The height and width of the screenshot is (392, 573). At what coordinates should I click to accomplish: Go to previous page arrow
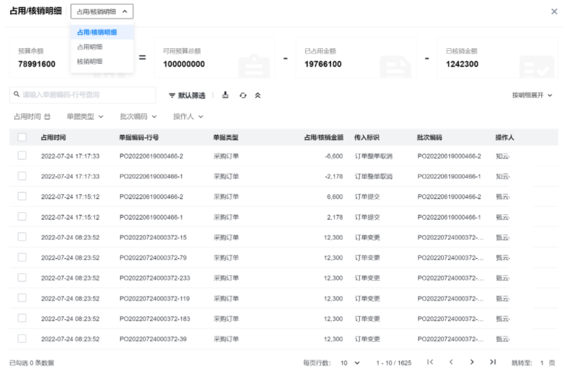(x=451, y=362)
